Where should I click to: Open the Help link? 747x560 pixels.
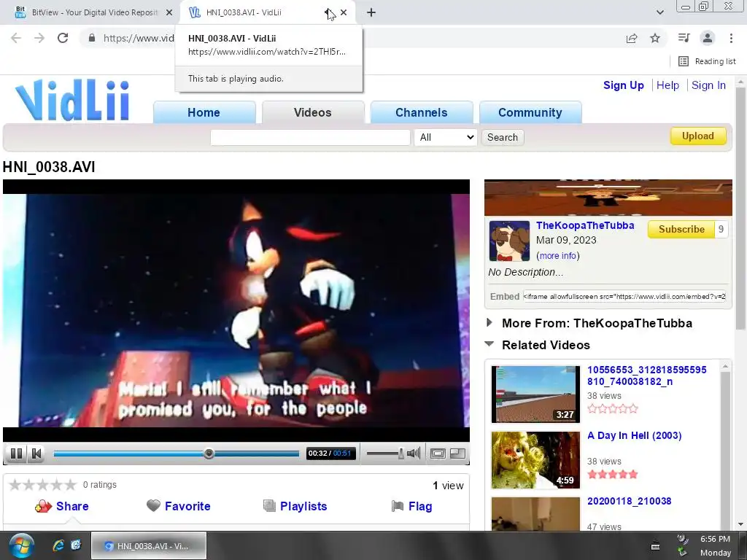[x=667, y=85]
